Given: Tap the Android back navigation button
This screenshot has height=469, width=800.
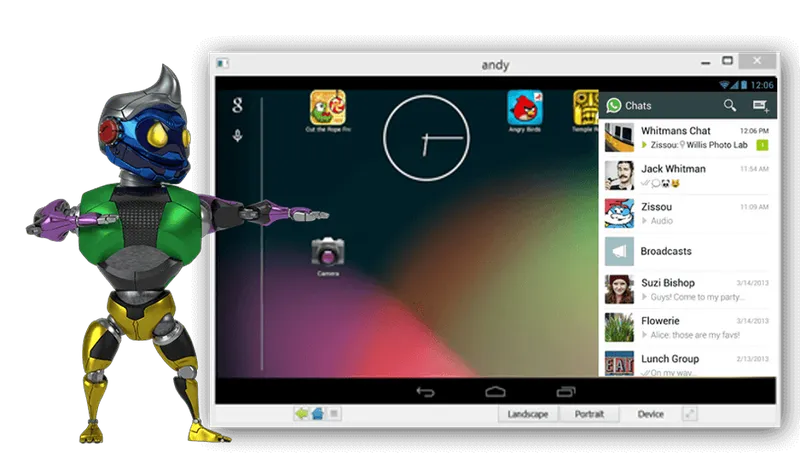Looking at the screenshot, I should 426,392.
